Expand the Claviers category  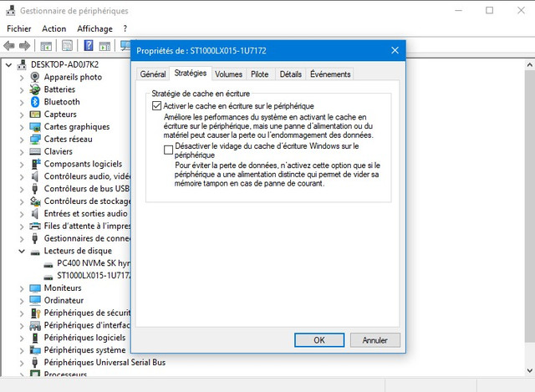tap(22, 152)
